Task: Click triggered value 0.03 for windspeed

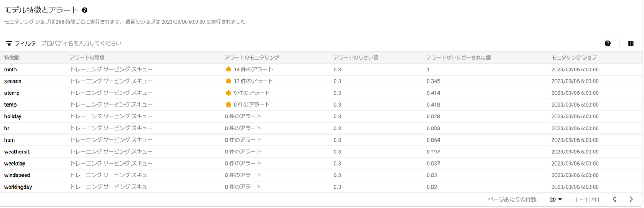Action: coord(432,175)
